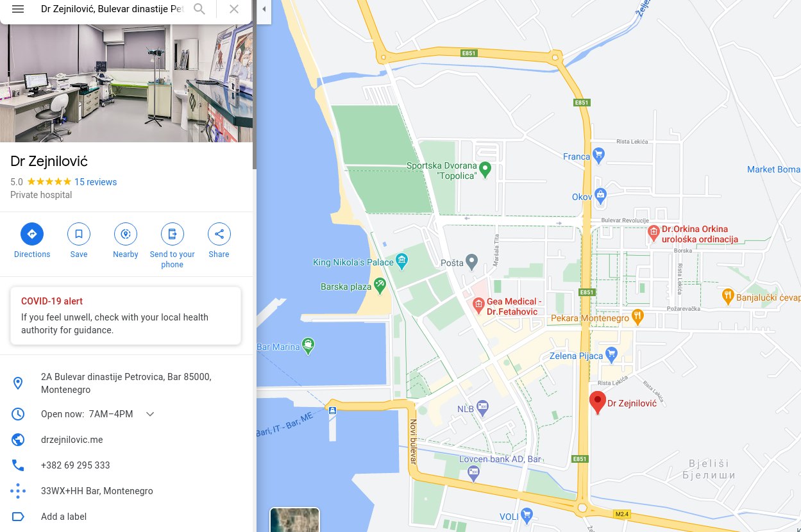The image size is (801, 532).
Task: Add a label to this place
Action: [x=63, y=517]
